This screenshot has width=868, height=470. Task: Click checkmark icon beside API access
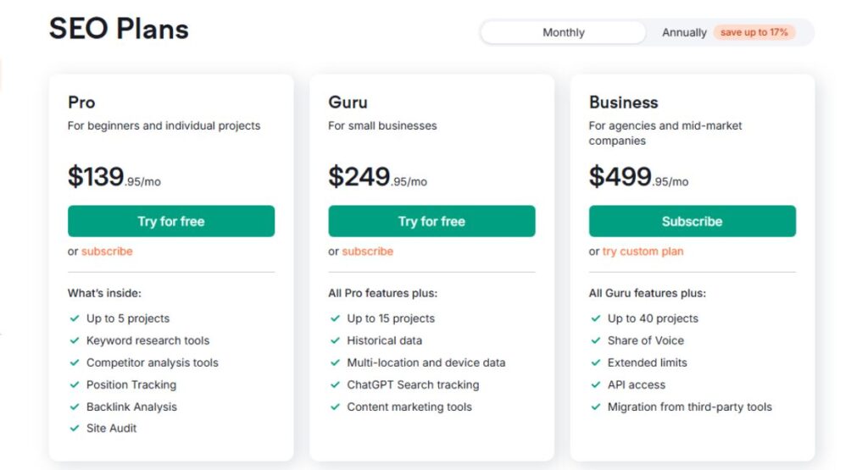596,384
